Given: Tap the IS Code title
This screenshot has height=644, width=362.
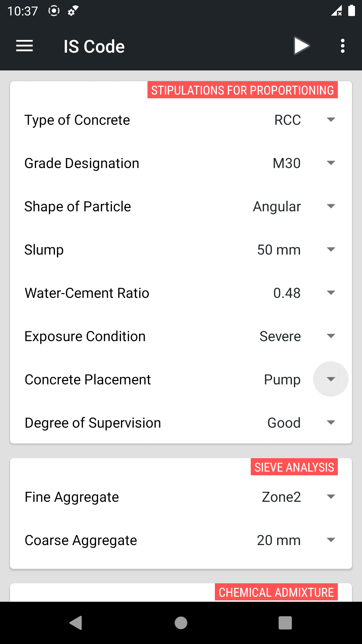Looking at the screenshot, I should [94, 46].
